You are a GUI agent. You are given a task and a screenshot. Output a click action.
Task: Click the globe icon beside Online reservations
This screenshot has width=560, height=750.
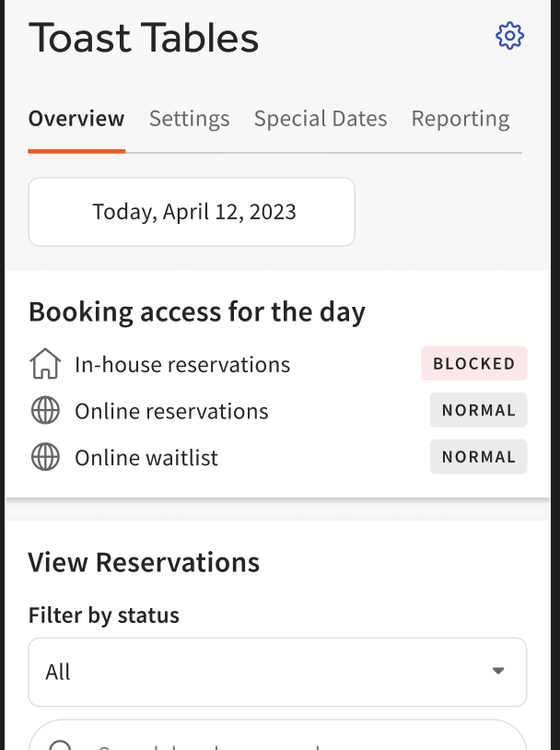click(44, 410)
